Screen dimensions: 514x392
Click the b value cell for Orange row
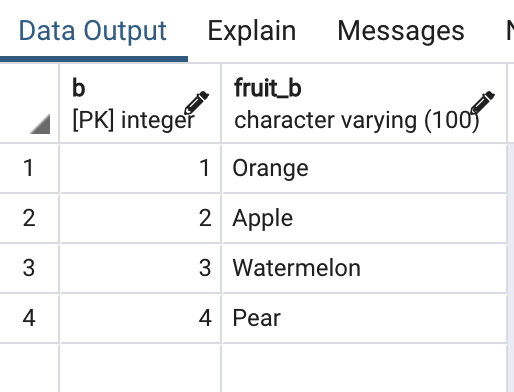tap(140, 168)
